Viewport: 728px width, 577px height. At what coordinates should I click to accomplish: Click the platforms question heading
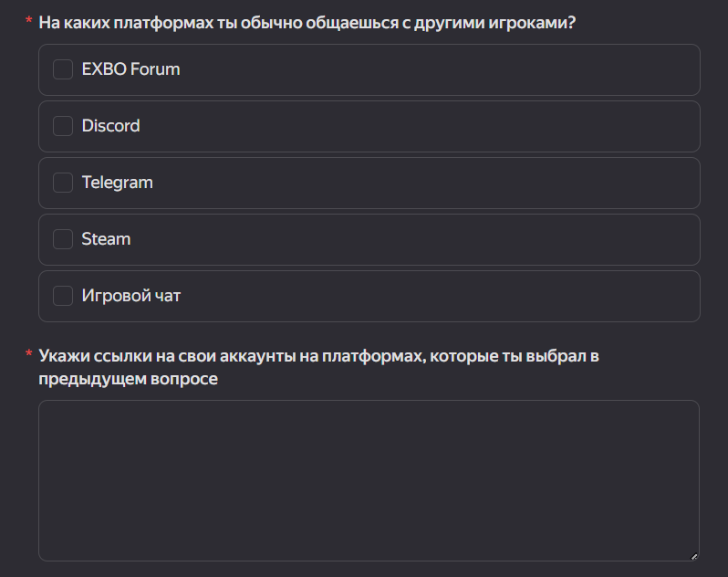tap(307, 23)
